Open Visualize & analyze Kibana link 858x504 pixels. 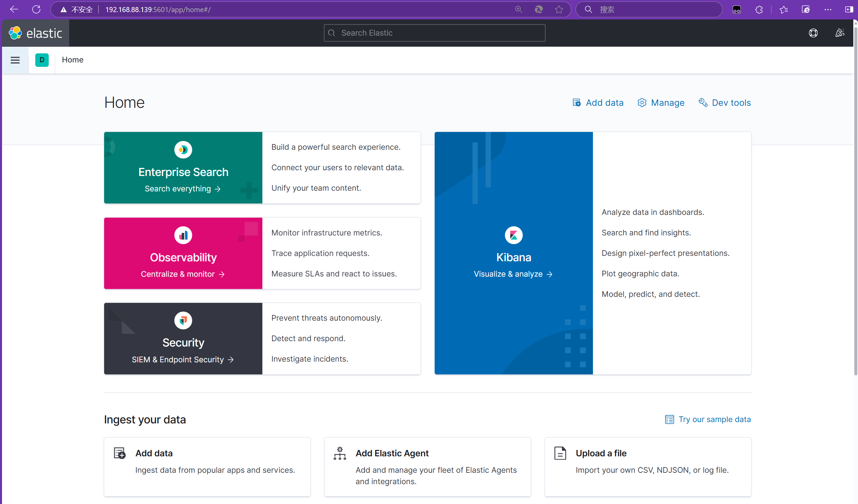513,274
